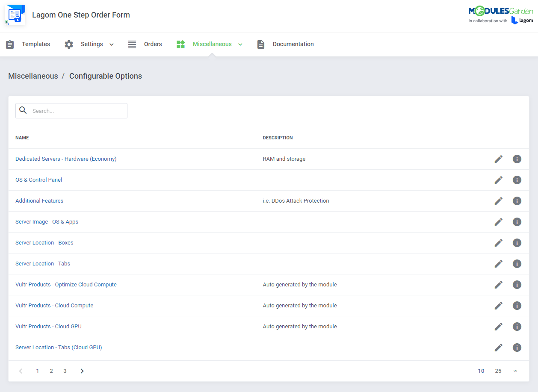Click inside the Search field
Screen dimensions: 538x392
[77, 110]
